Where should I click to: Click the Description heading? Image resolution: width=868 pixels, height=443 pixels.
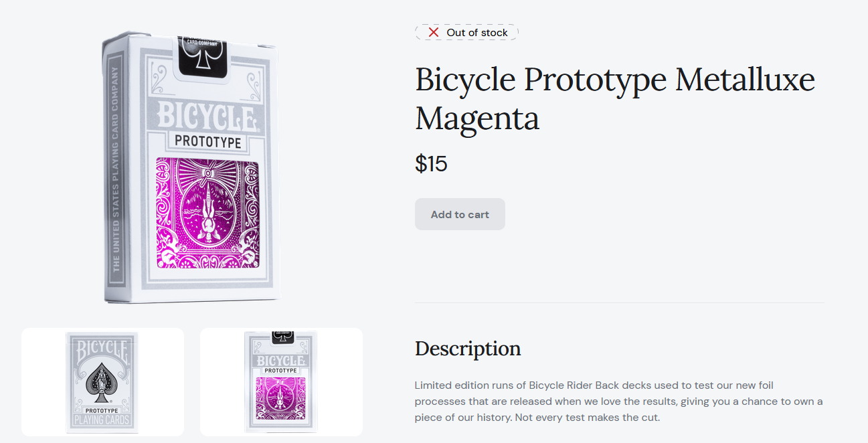[468, 349]
